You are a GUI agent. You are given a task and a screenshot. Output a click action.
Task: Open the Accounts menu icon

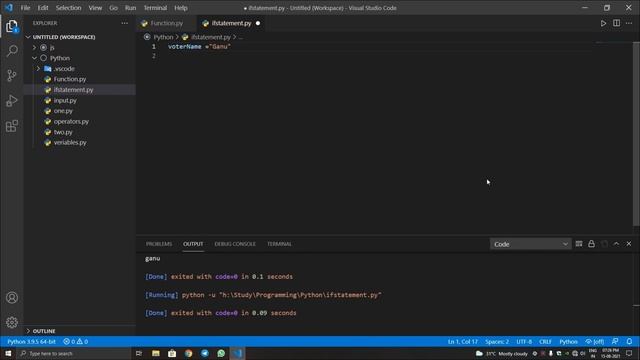tap(12, 298)
